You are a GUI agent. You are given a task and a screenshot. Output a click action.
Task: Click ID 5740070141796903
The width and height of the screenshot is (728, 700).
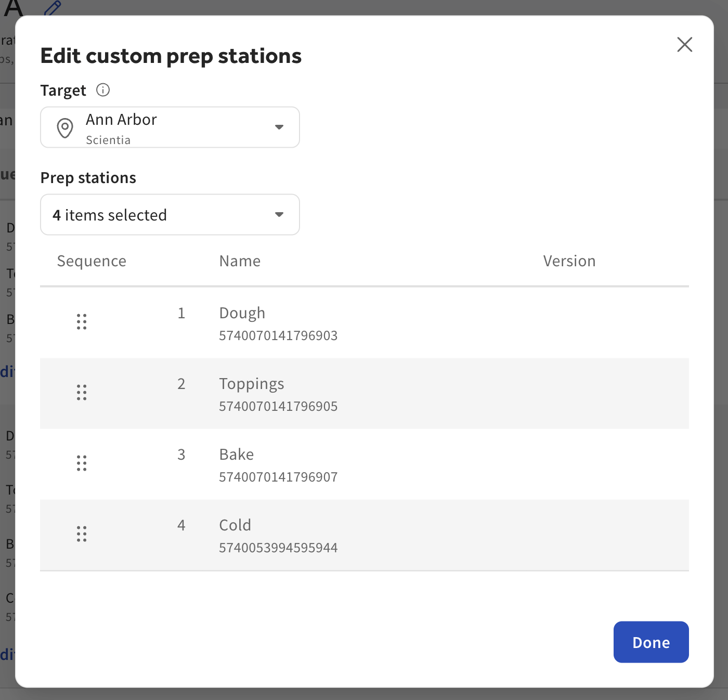click(x=278, y=335)
